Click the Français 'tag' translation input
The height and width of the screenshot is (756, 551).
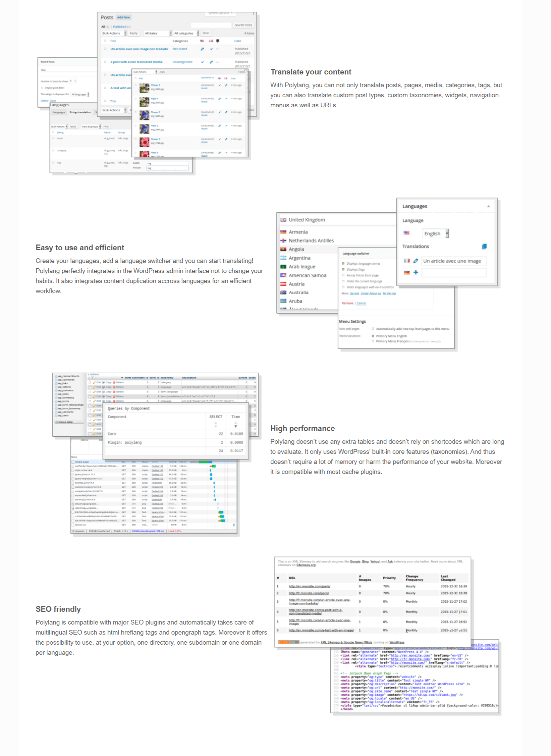[x=167, y=168]
